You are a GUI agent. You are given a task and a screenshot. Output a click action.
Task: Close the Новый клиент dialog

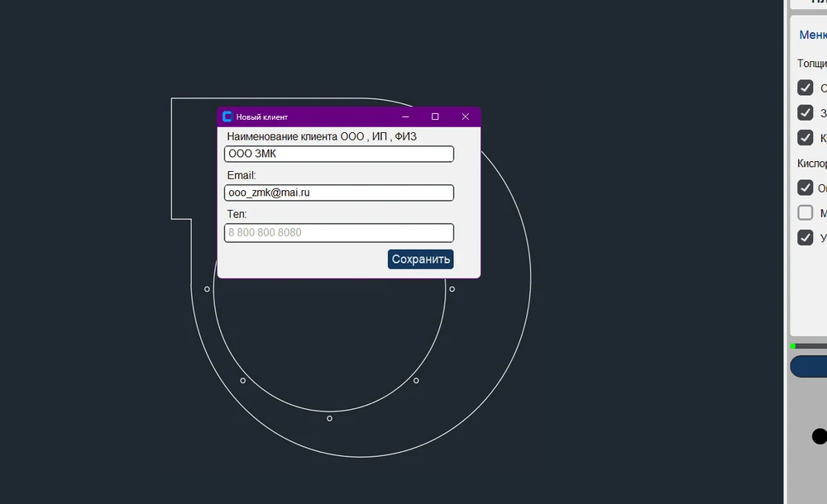tap(465, 117)
